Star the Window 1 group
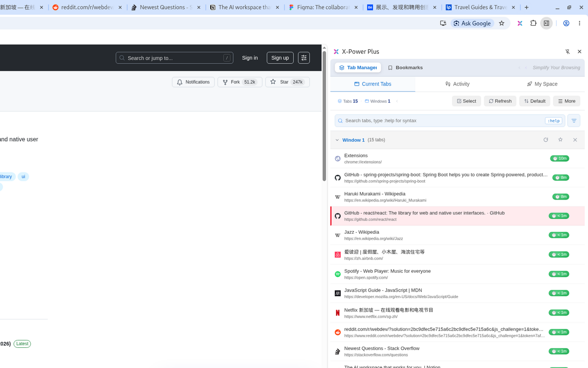The width and height of the screenshot is (588, 368). [560, 140]
